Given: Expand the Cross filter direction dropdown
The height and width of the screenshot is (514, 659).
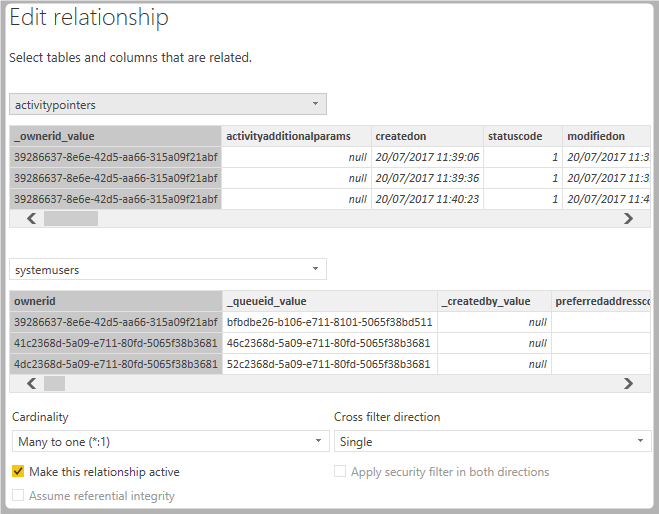Looking at the screenshot, I should 492,441.
